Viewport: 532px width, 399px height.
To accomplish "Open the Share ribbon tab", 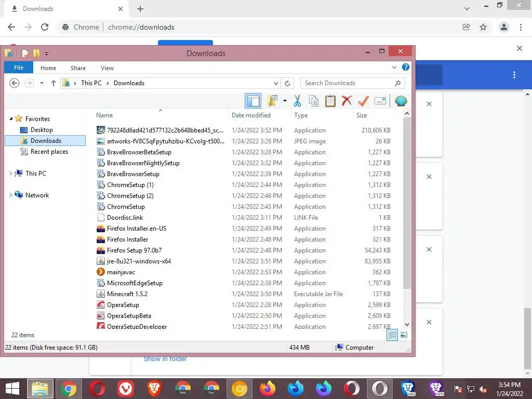I will click(78, 68).
